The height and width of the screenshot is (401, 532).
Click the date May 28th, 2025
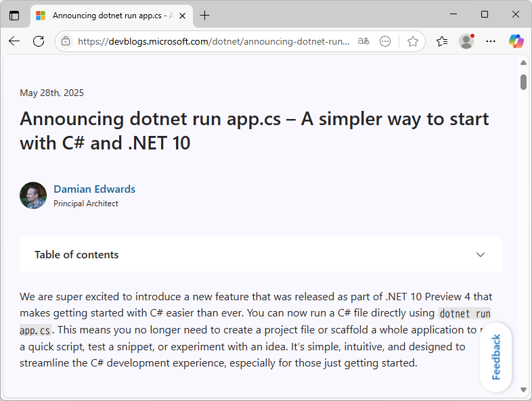(x=51, y=93)
